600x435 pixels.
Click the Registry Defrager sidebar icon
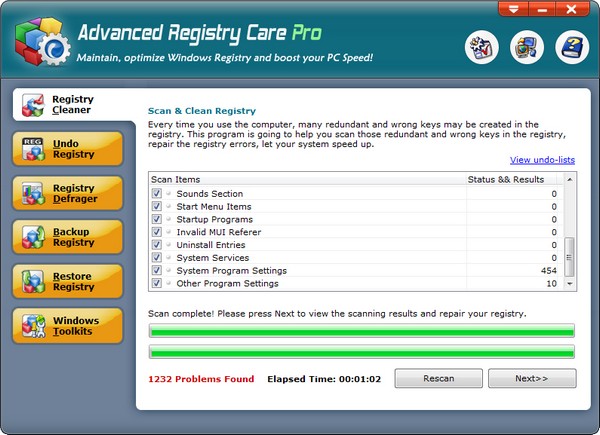[x=33, y=193]
